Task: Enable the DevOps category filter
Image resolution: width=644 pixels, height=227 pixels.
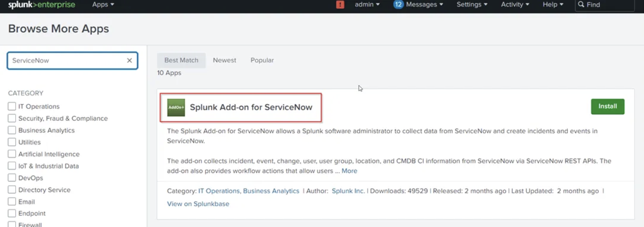Action: click(x=12, y=178)
